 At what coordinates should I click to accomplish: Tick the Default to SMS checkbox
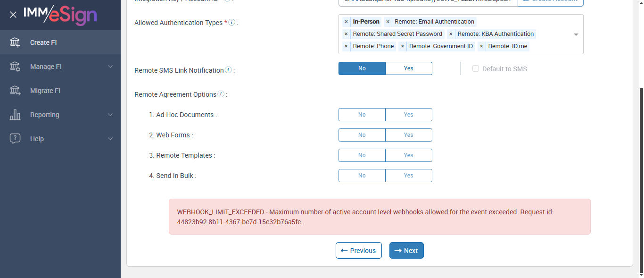pos(476,69)
